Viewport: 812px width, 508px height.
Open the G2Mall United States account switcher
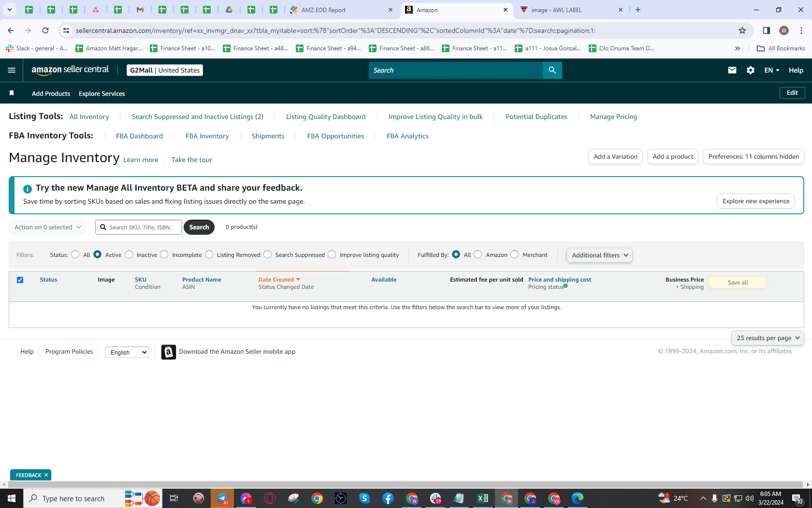pyautogui.click(x=165, y=70)
